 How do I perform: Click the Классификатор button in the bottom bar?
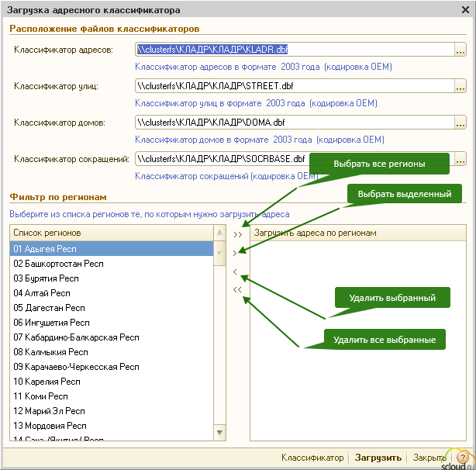click(312, 458)
